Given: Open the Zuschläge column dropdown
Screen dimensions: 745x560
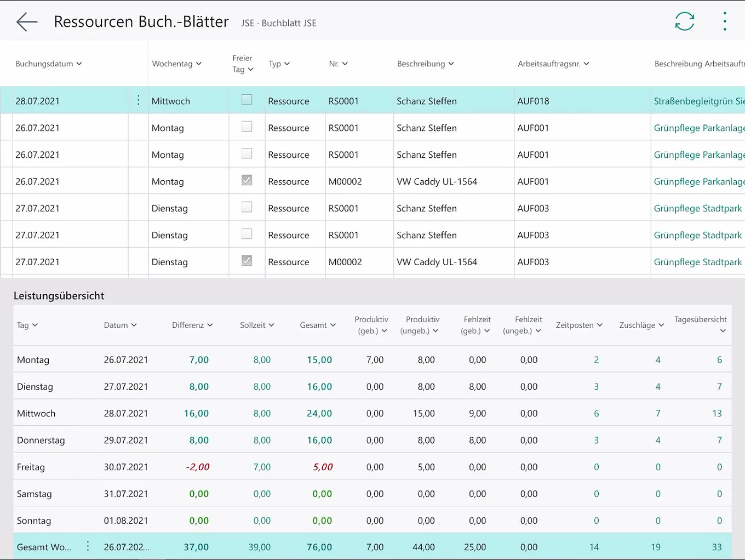Looking at the screenshot, I should point(641,325).
